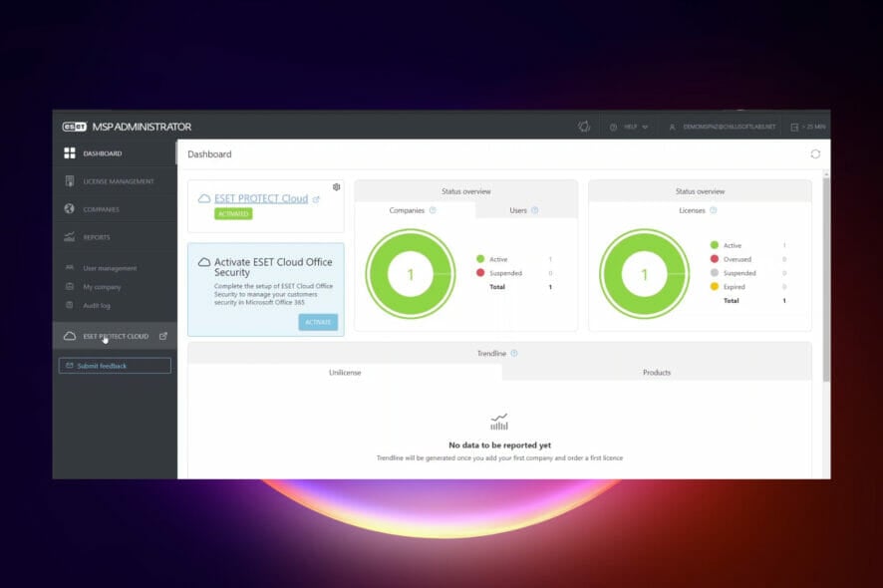Click info icon next to Licenses
The image size is (883, 588).
pos(713,210)
